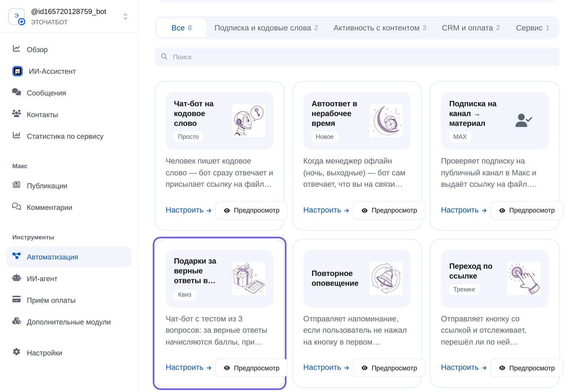Open the Обзор menu item
The height and width of the screenshot is (392, 576).
click(x=69, y=50)
